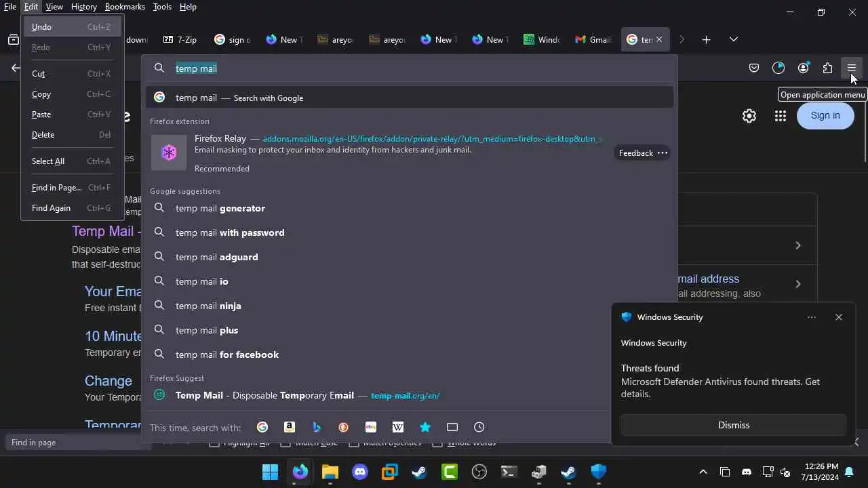Open the View menu

click(x=54, y=7)
